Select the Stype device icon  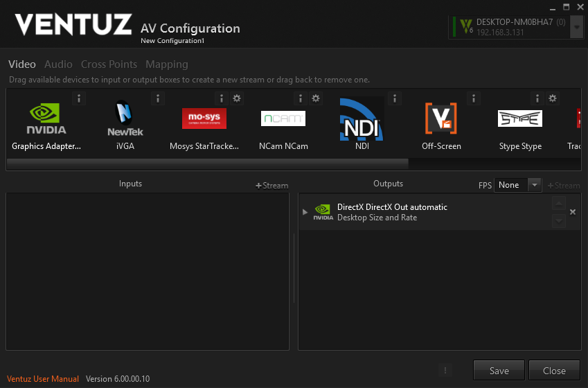(x=519, y=118)
